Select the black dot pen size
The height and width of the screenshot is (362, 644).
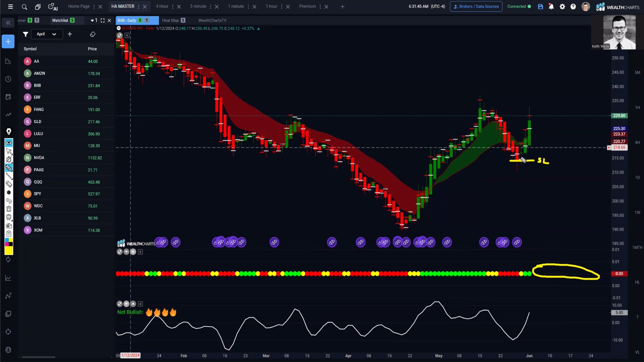pyautogui.click(x=9, y=192)
